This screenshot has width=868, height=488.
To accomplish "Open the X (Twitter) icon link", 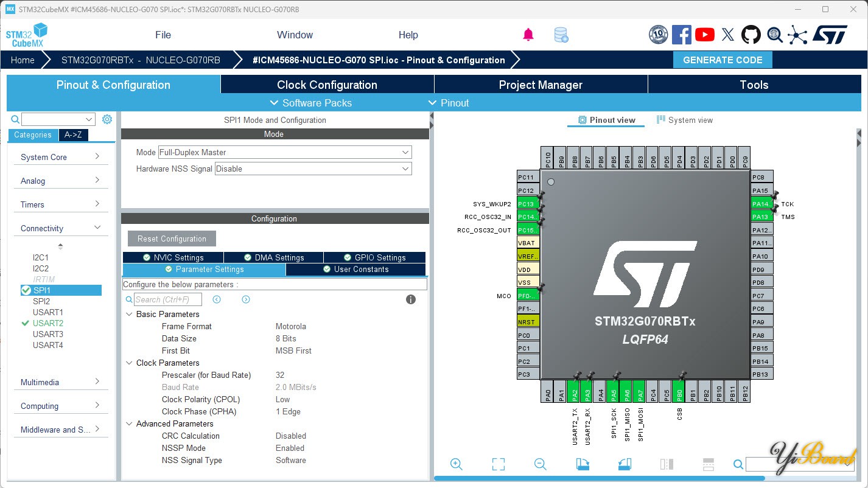I will pos(728,35).
